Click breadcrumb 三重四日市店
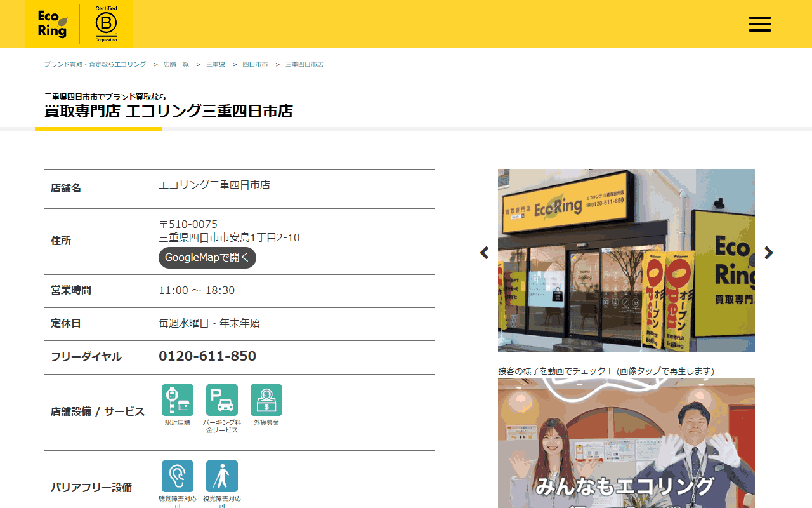812x508 pixels. 304,65
